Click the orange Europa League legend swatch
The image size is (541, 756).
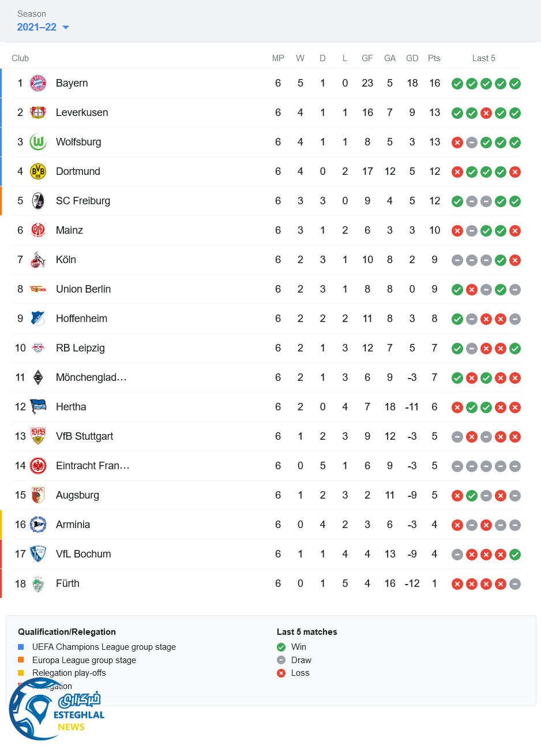[x=21, y=660]
